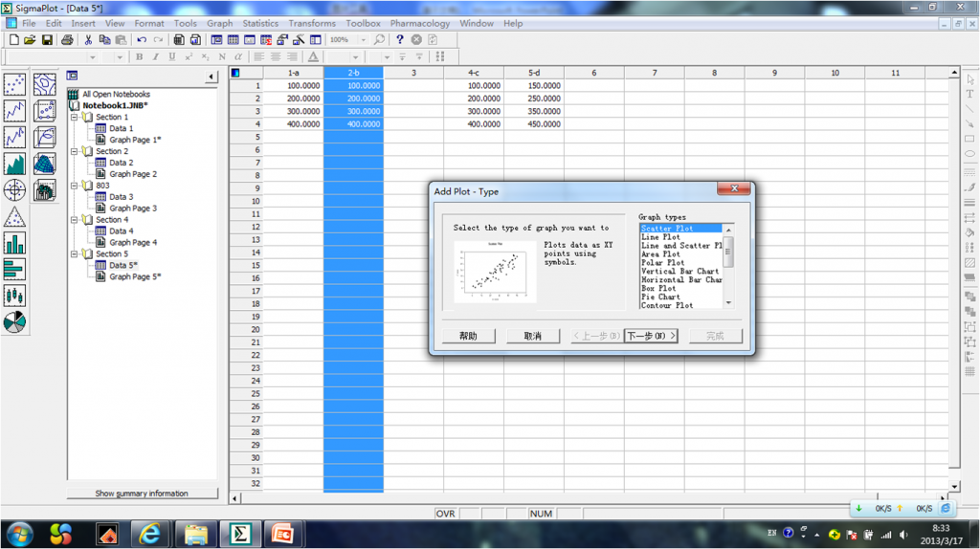Open the font name dropdown

point(93,56)
